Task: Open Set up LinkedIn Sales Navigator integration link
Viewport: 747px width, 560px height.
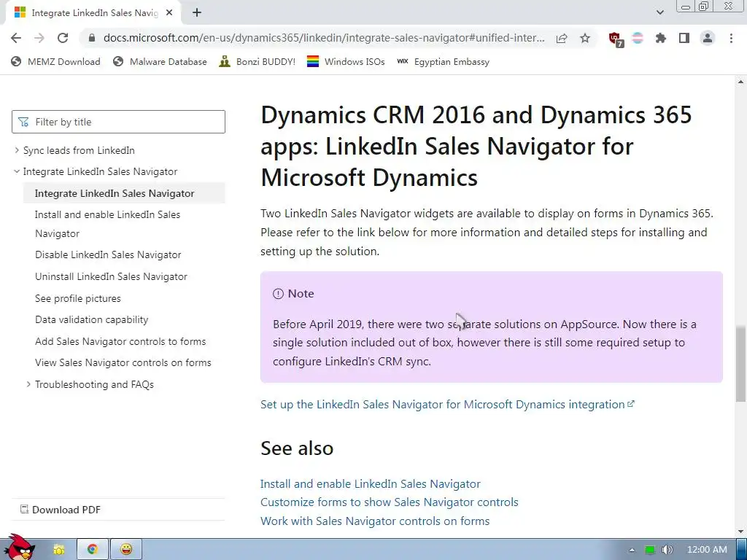Action: point(447,404)
